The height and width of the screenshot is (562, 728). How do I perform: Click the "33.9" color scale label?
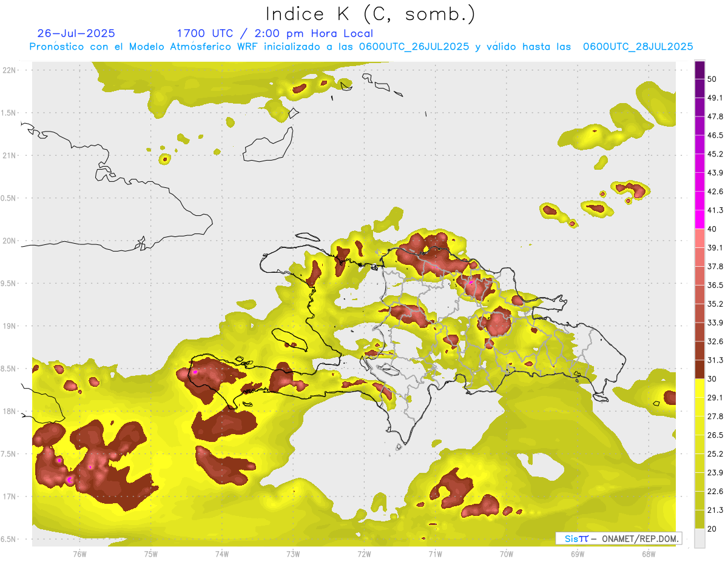(x=715, y=323)
